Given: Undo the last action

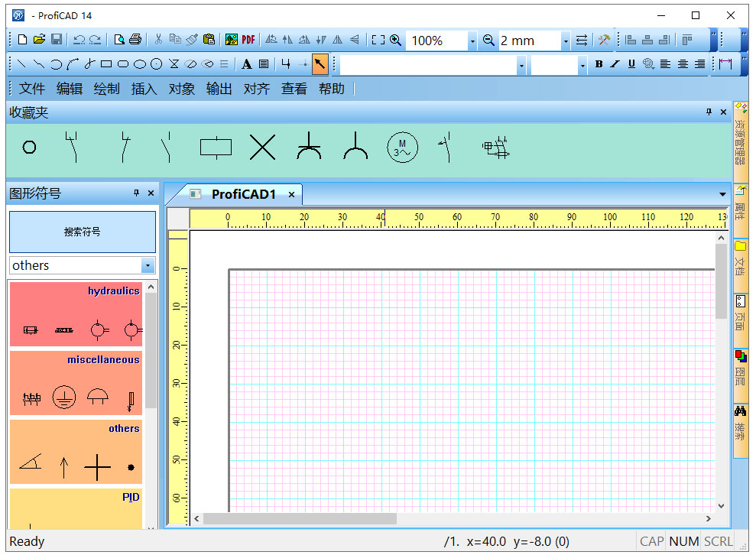Looking at the screenshot, I should 79,40.
